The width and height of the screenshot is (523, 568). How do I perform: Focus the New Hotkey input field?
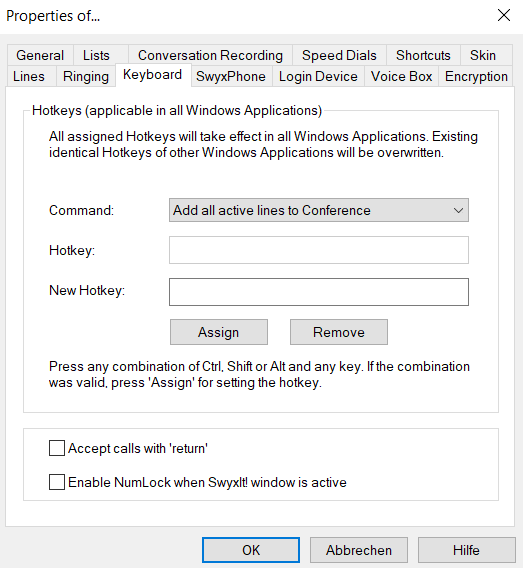click(x=319, y=292)
